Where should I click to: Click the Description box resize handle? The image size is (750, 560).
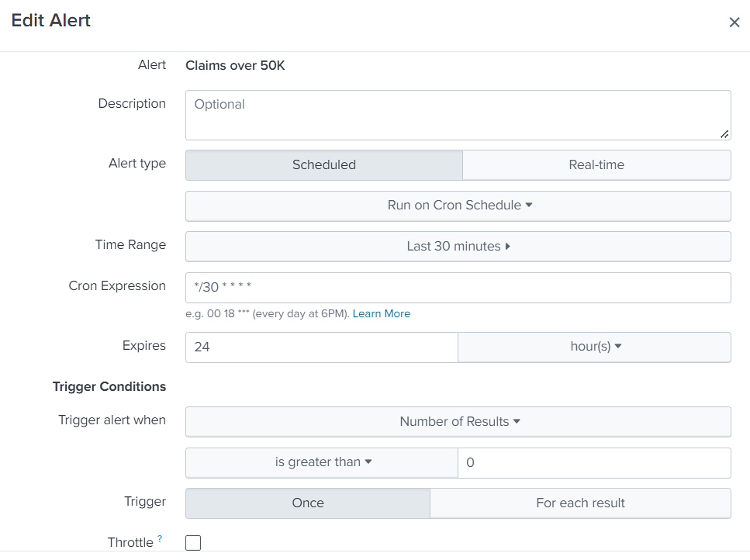pyautogui.click(x=724, y=134)
